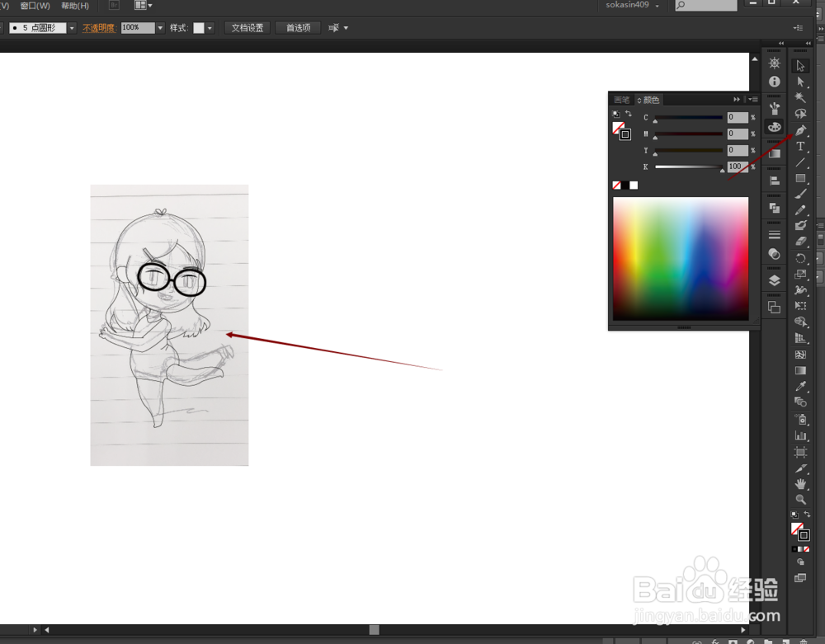Switch to the 画笔 tab

click(621, 100)
